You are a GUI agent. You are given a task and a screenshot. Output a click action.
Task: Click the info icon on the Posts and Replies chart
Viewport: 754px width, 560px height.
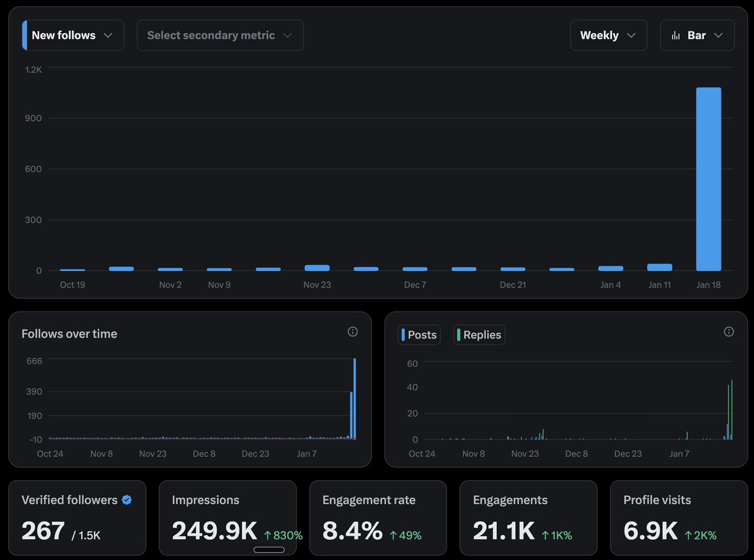(x=729, y=331)
